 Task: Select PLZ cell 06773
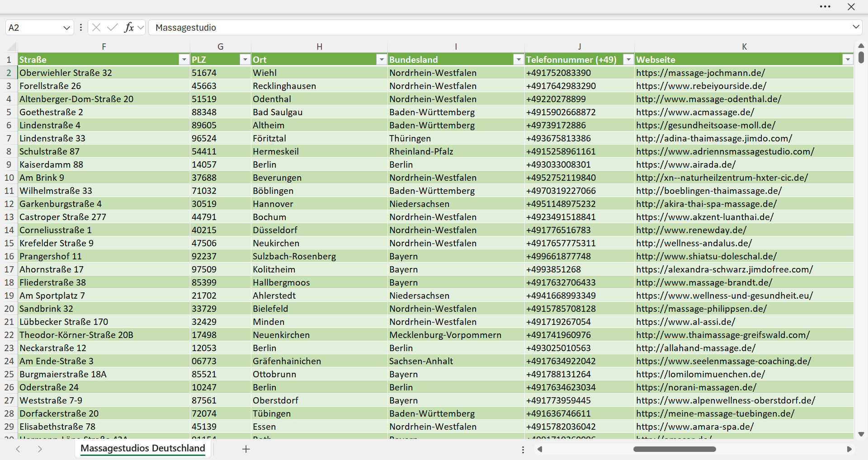coord(221,361)
